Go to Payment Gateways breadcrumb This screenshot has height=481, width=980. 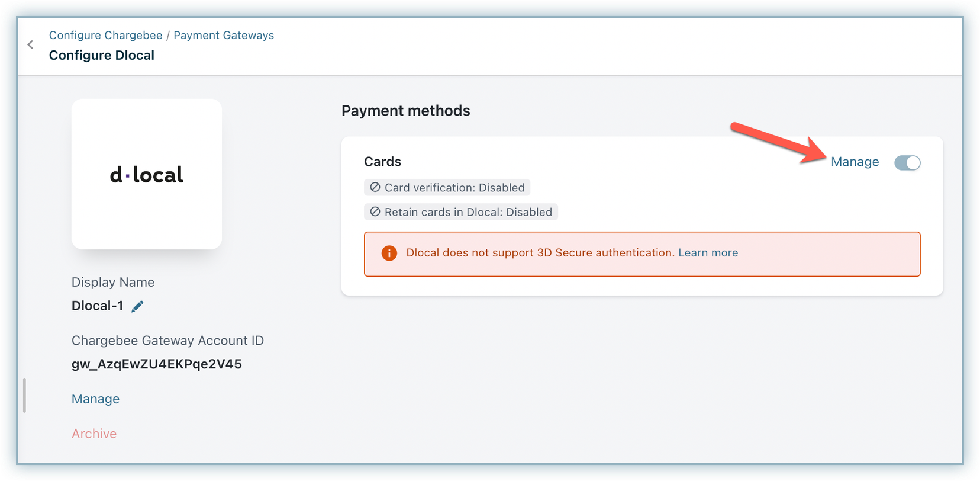click(224, 36)
